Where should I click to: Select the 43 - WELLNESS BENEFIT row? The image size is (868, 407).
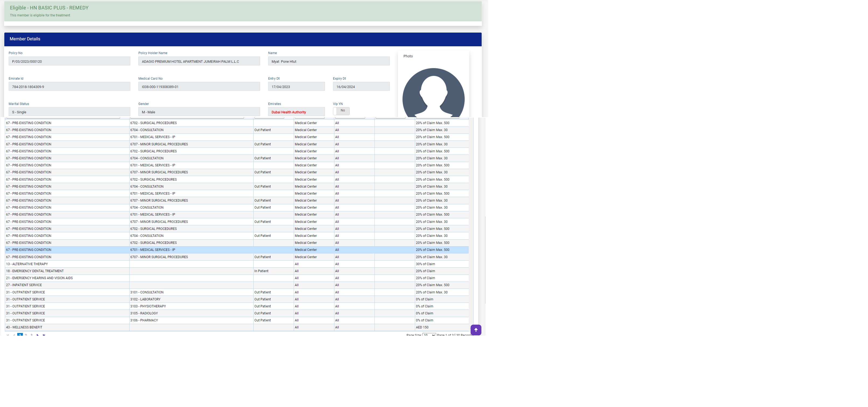[67, 327]
